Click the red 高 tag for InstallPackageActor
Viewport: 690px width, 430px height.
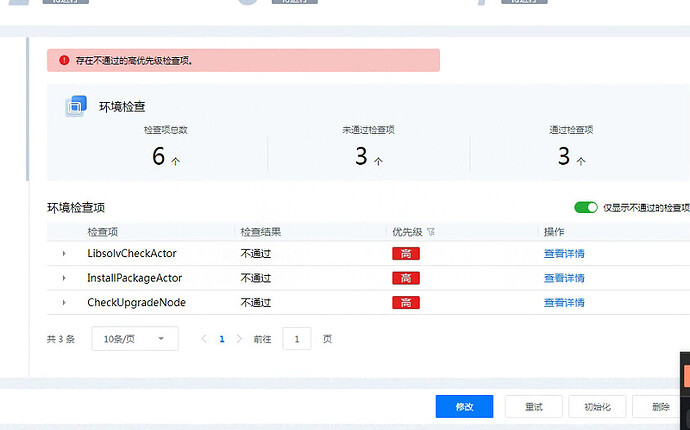[405, 278]
